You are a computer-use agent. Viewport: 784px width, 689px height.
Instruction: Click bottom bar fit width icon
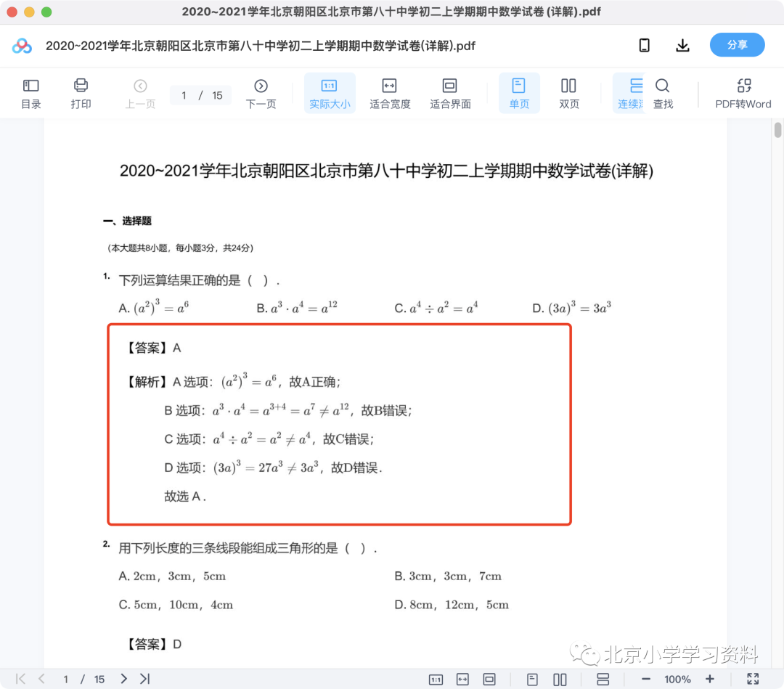tap(463, 679)
